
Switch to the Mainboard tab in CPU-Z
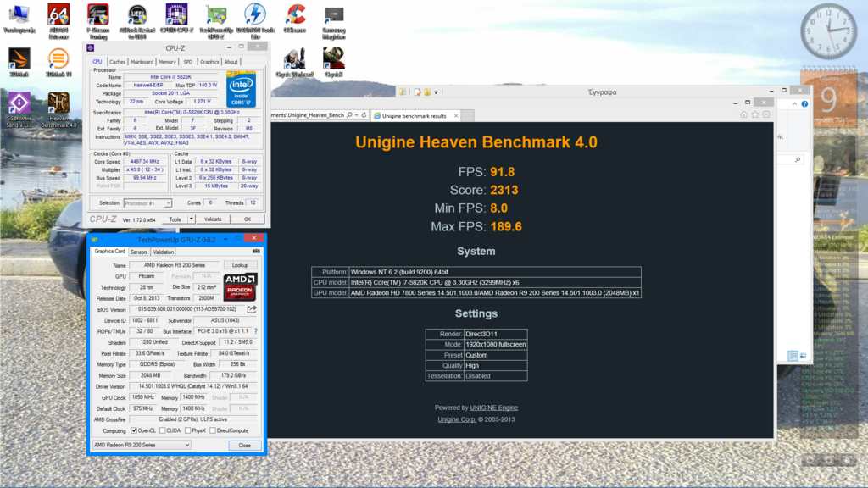coord(142,62)
